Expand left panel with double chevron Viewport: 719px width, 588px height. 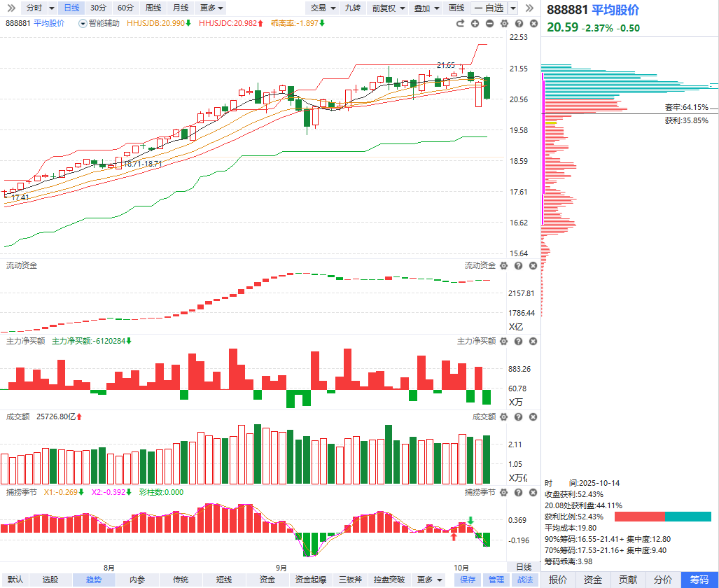point(11,8)
